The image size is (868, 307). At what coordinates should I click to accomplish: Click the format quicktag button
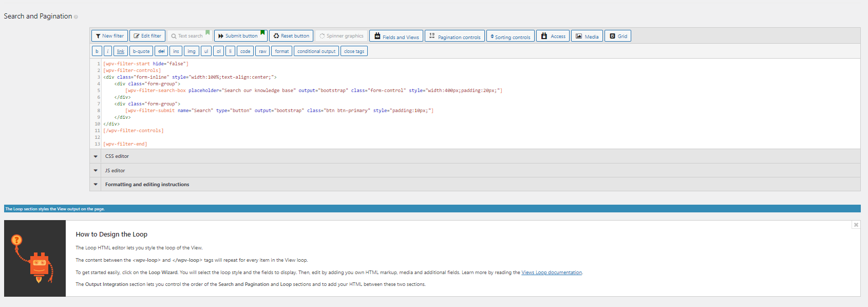coord(282,51)
